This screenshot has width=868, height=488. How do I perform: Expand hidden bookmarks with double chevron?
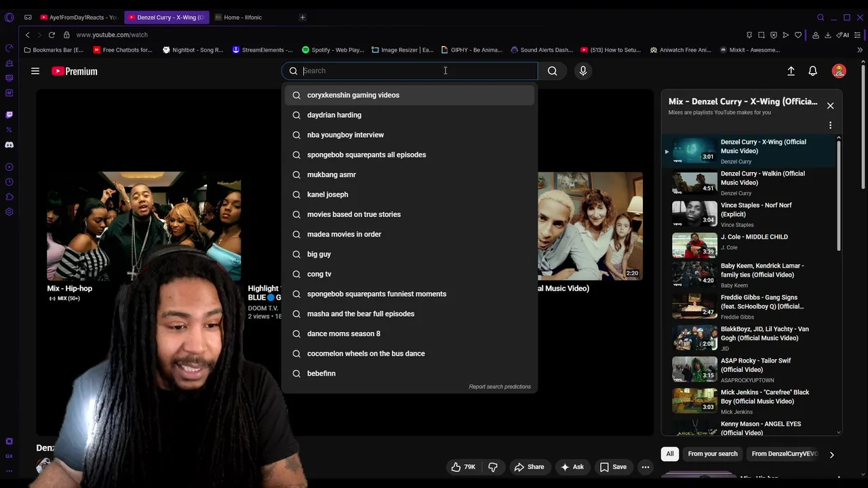pyautogui.click(x=860, y=49)
